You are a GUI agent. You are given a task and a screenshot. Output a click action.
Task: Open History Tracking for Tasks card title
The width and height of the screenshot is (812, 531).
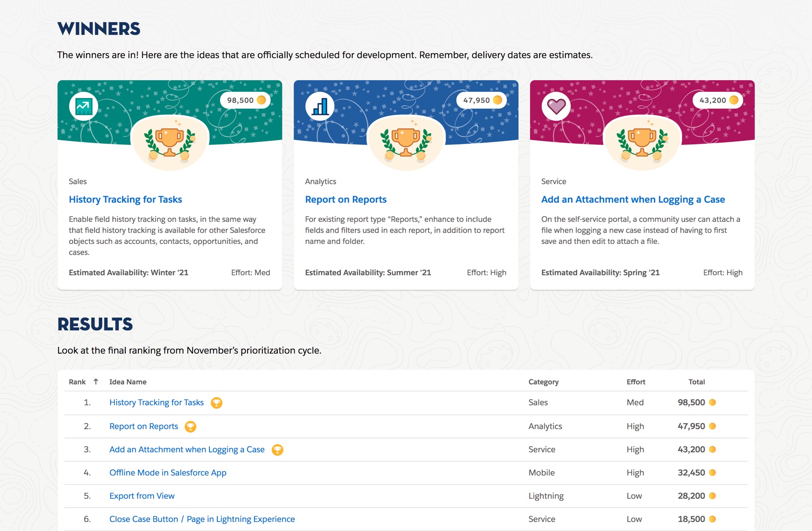point(125,200)
